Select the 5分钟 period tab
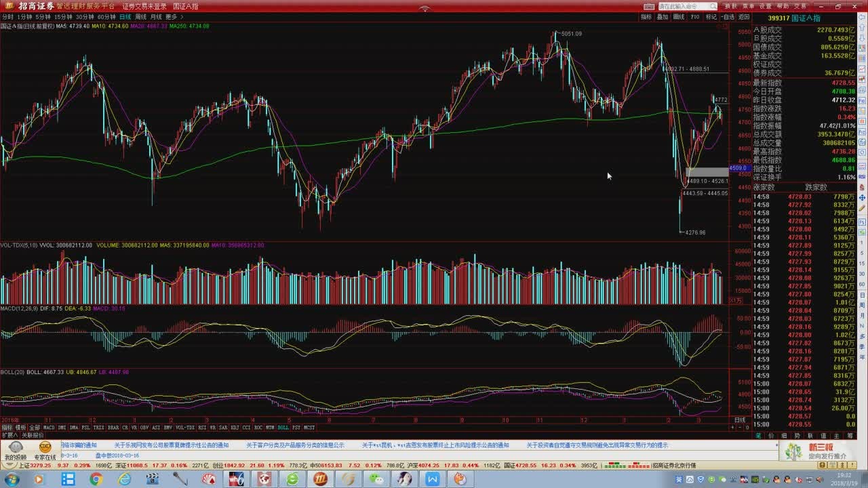Image resolution: width=868 pixels, height=488 pixels. click(43, 17)
